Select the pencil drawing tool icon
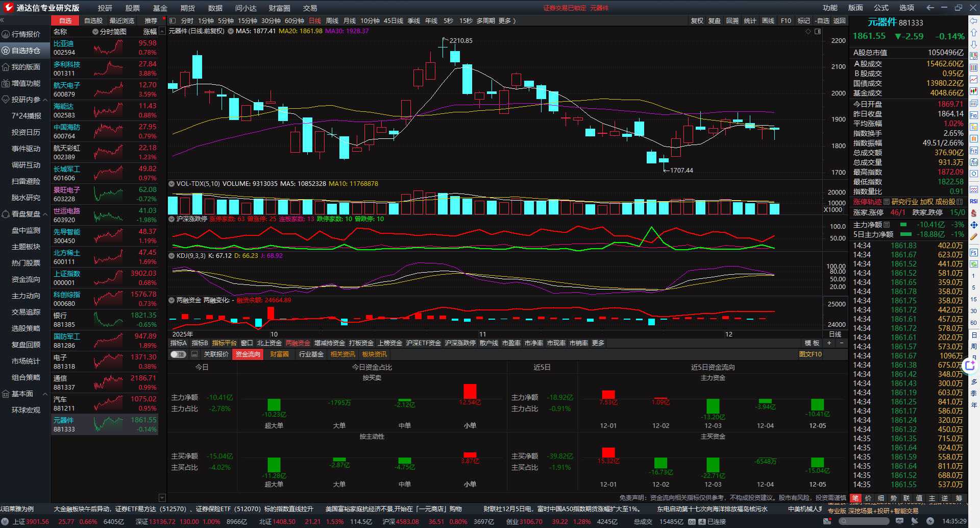 [x=974, y=236]
